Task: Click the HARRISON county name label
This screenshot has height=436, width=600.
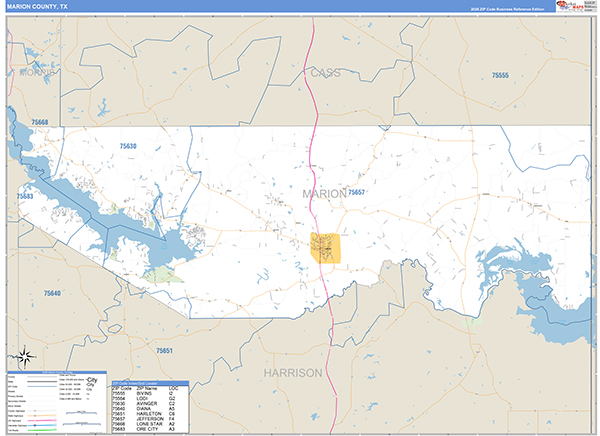Action: click(x=293, y=372)
